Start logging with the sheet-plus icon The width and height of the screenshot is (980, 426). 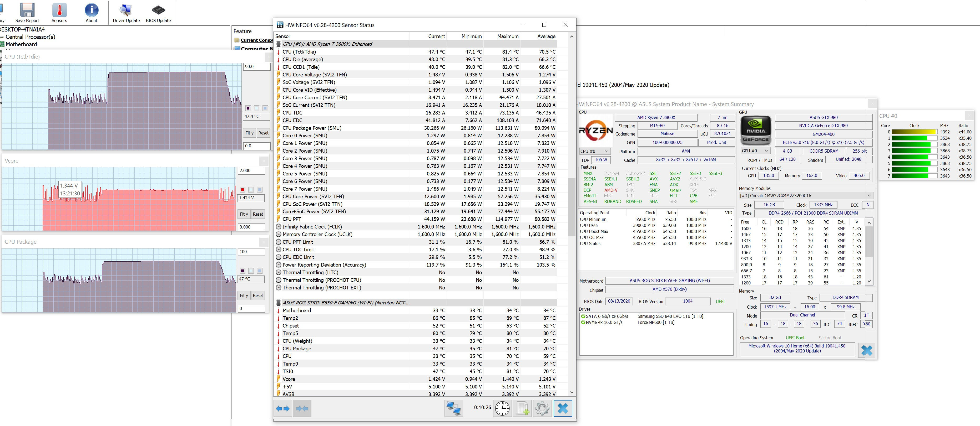pyautogui.click(x=523, y=408)
